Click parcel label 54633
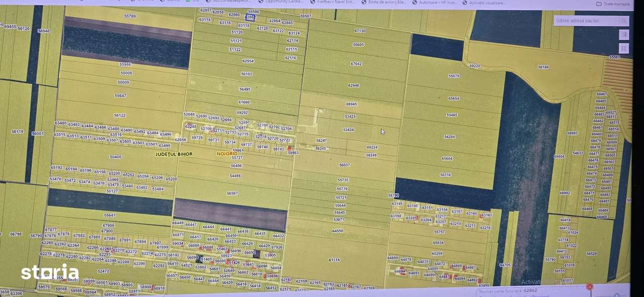 click(578, 153)
